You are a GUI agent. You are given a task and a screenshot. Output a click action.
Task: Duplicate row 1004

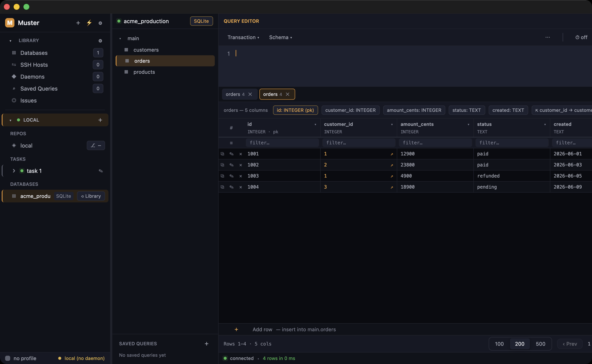point(222,187)
